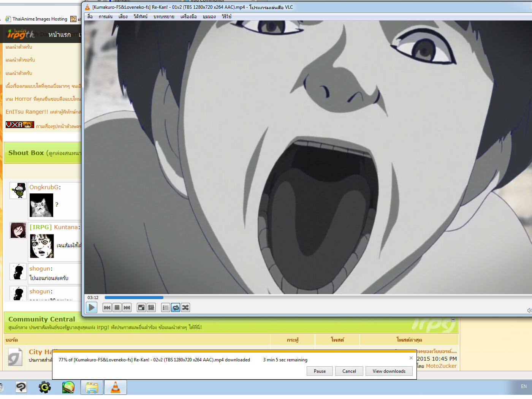The height and width of the screenshot is (399, 532).
Task: Open the VLC สื่อ (Media) menu
Action: [x=90, y=17]
